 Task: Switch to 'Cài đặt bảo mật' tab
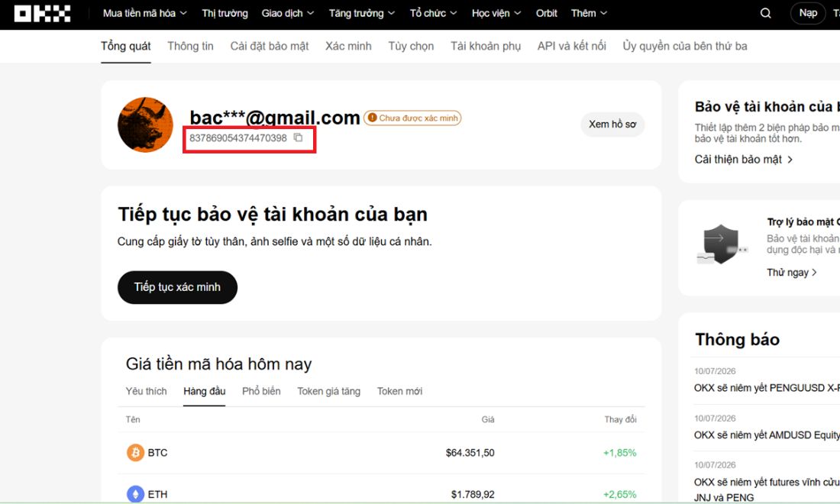point(270,46)
